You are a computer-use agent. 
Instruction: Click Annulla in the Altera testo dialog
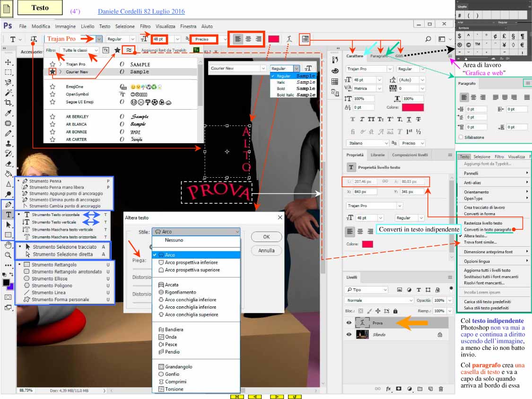pyautogui.click(x=266, y=251)
